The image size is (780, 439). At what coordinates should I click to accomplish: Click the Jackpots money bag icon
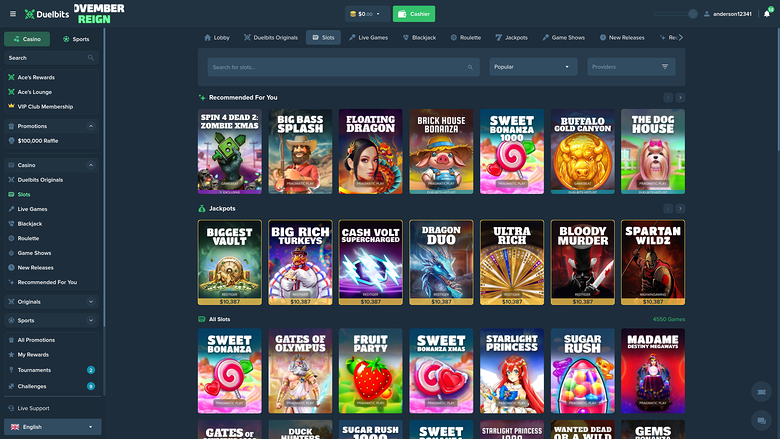pyautogui.click(x=201, y=208)
